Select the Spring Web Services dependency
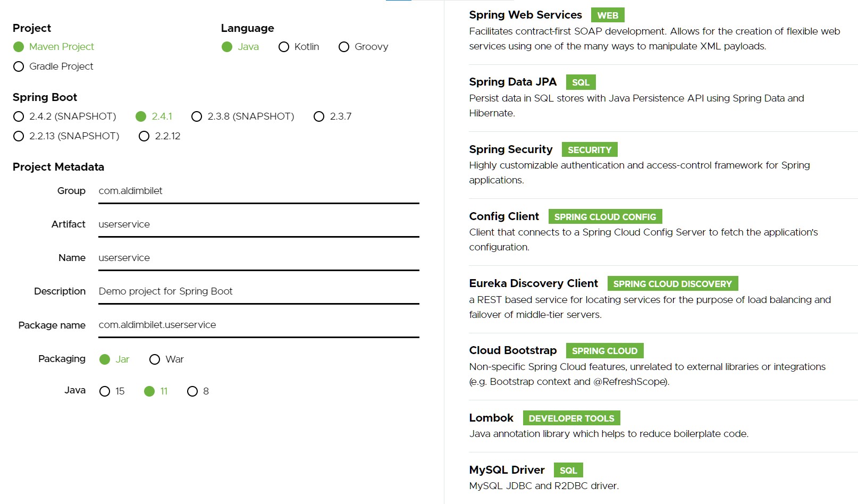Viewport: 858px width, 504px height. (x=663, y=31)
